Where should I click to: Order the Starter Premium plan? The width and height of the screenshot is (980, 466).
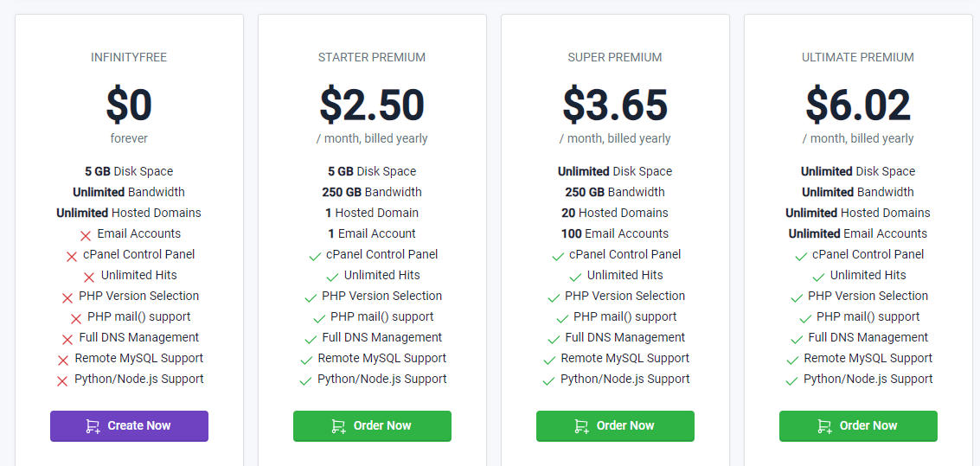[x=372, y=426]
